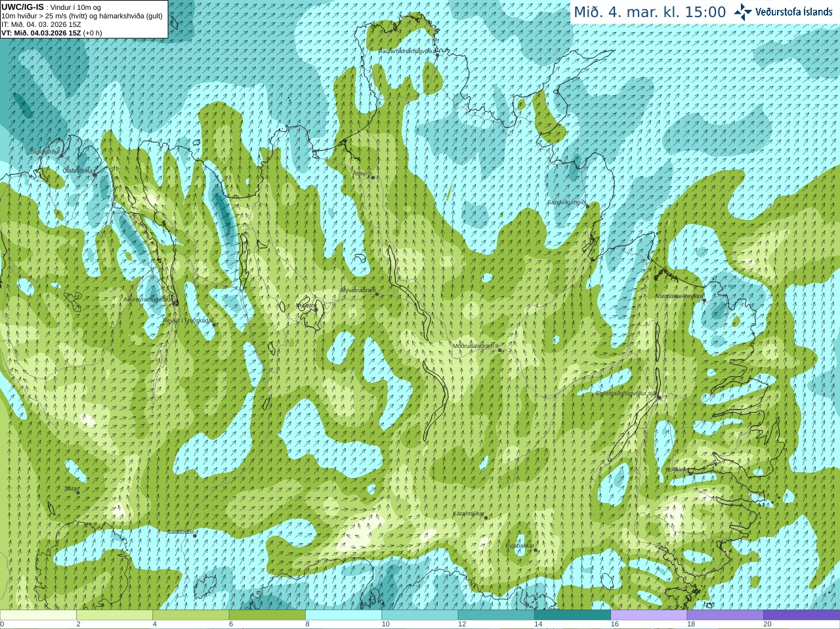This screenshot has height=629, width=840.
Task: Click the "UWC/IG-IS" model title text
Action: [23, 7]
